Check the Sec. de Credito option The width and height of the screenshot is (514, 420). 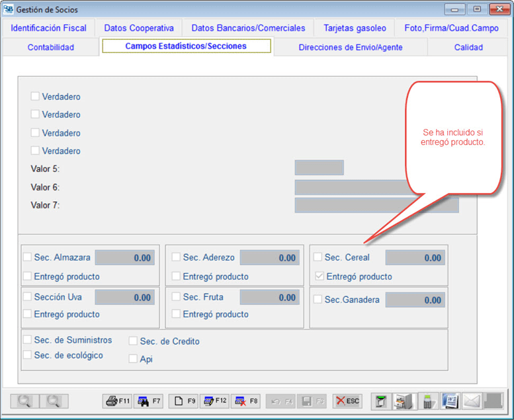point(134,341)
